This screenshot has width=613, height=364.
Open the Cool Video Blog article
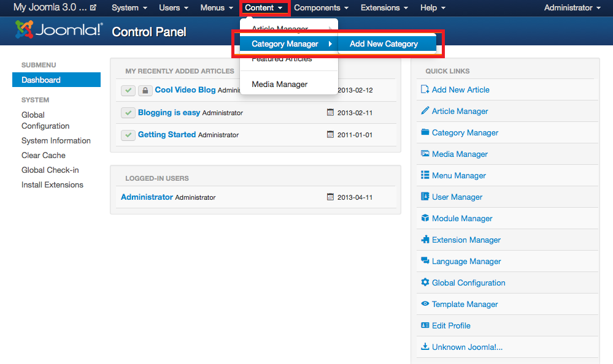pyautogui.click(x=185, y=90)
